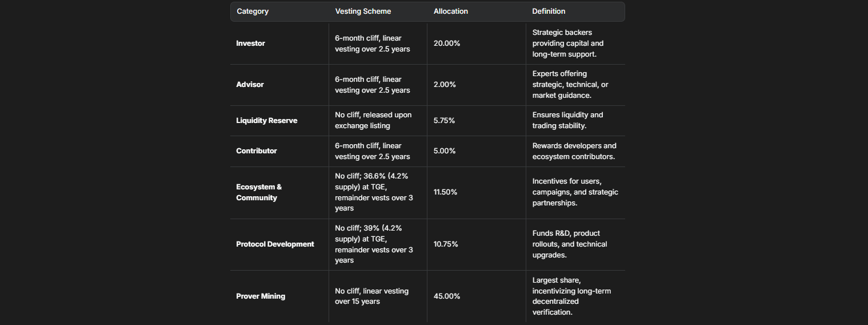The height and width of the screenshot is (325, 868).
Task: Click the 20.00% allocation cell
Action: (x=447, y=43)
